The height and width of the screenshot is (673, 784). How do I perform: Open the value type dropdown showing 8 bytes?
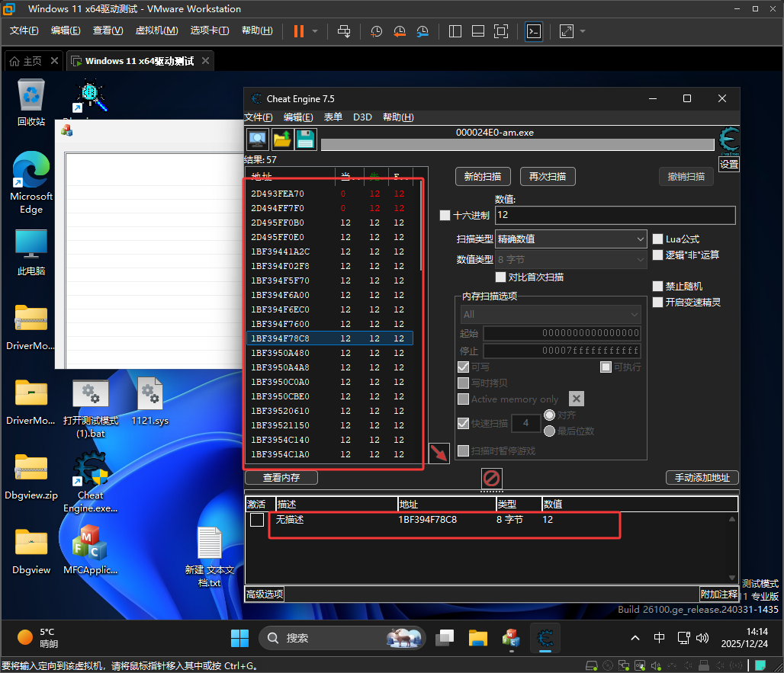pos(571,260)
